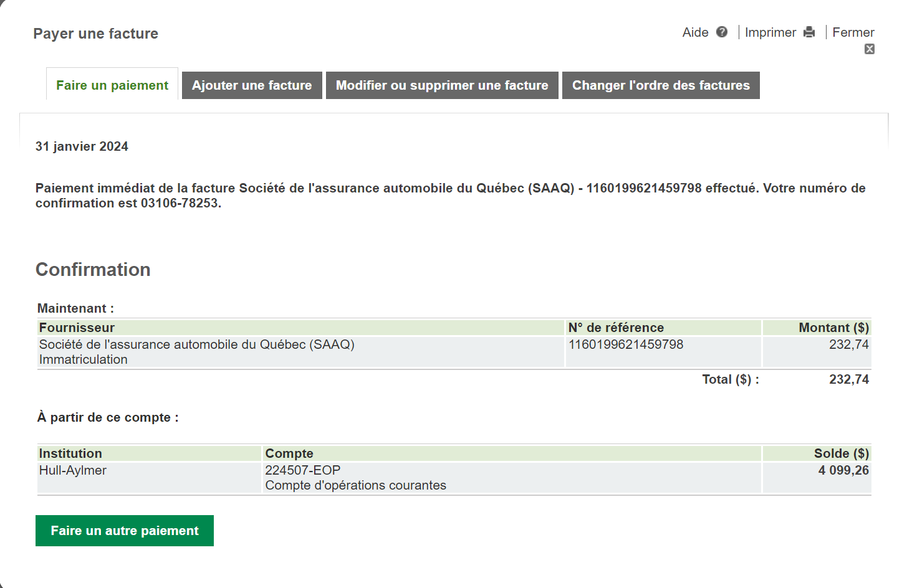Click the Montant ($) column header
The height and width of the screenshot is (588, 902).
click(x=817, y=328)
